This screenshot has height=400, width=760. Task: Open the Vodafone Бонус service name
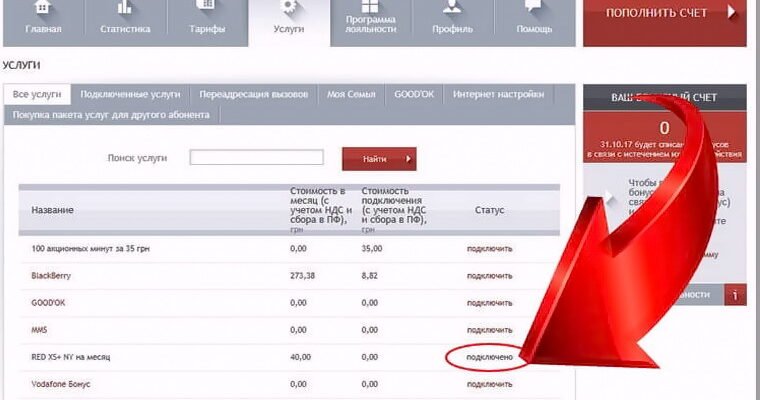point(61,384)
